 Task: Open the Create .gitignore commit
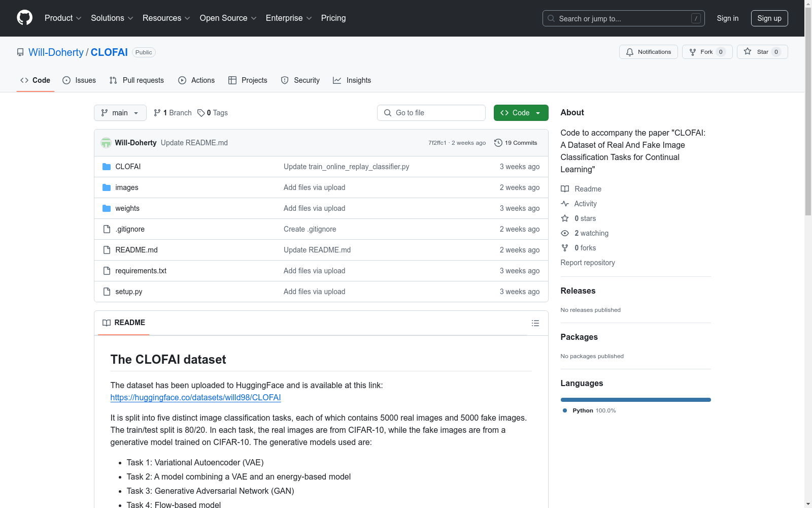[x=310, y=229]
